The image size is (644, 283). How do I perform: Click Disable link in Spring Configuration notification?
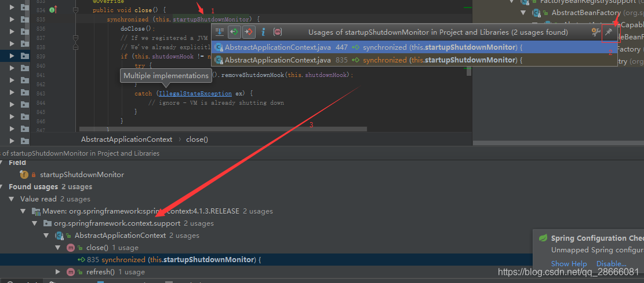[611, 264]
